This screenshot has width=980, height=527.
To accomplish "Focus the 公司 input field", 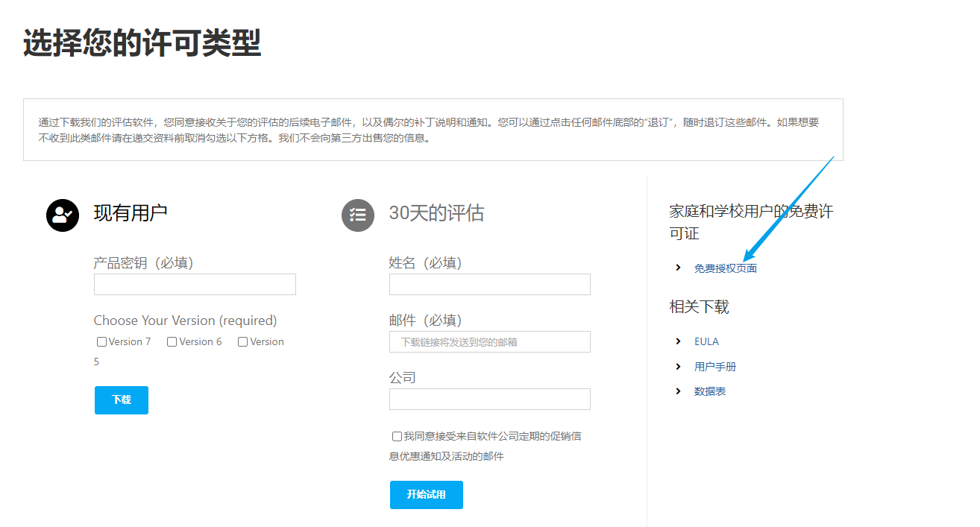I will click(489, 399).
